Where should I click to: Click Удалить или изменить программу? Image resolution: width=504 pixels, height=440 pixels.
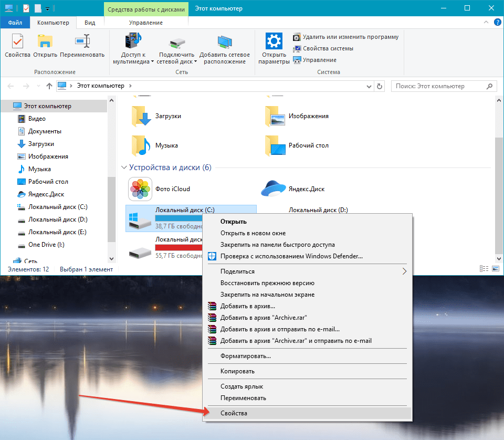(x=346, y=37)
